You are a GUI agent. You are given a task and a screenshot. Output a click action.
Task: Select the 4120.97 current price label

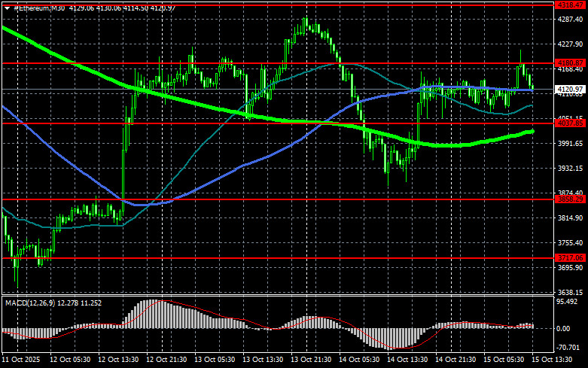(569, 90)
